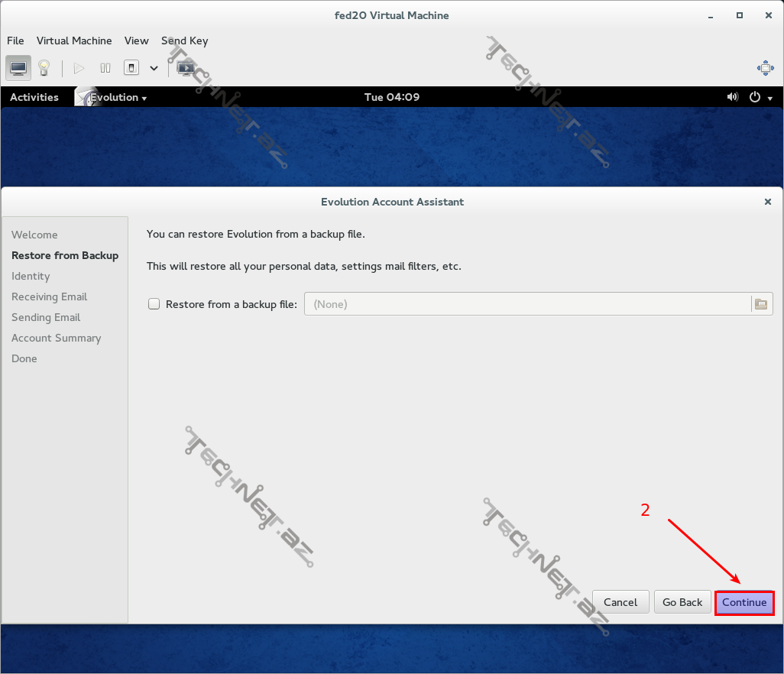Open the Virtual Machine menu

coord(74,41)
